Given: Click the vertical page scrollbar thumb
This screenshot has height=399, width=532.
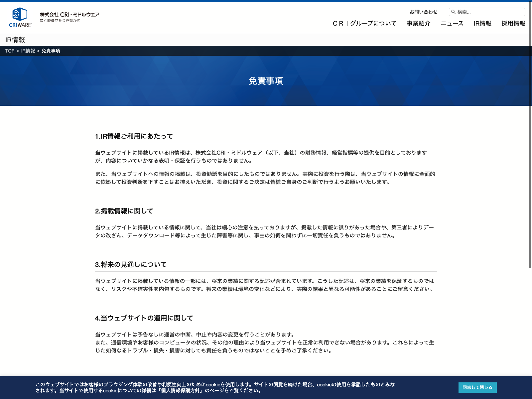Looking at the screenshot, I should tap(530, 133).
